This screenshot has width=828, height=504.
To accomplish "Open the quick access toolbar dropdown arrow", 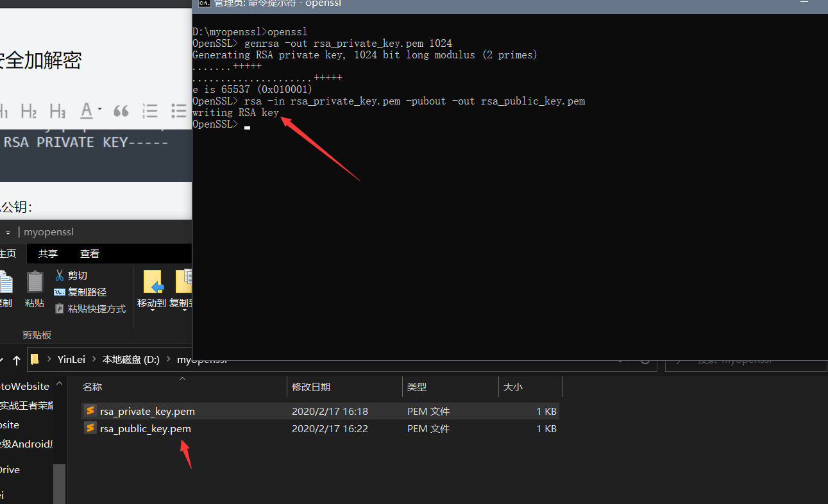I will (8, 232).
